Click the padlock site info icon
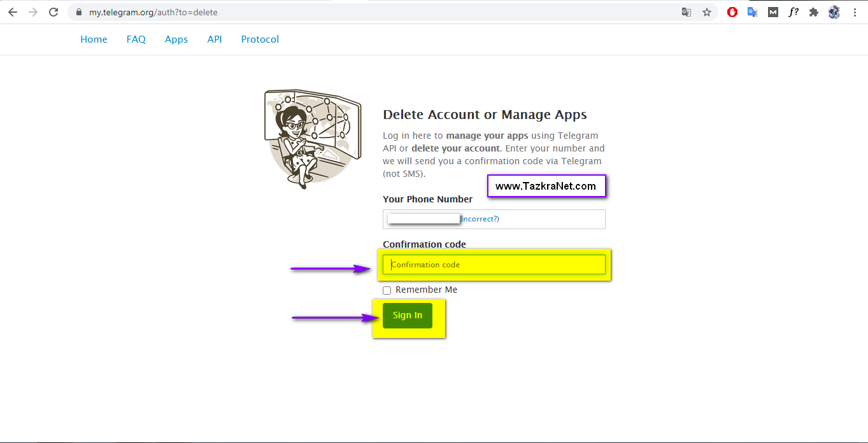 [x=79, y=12]
